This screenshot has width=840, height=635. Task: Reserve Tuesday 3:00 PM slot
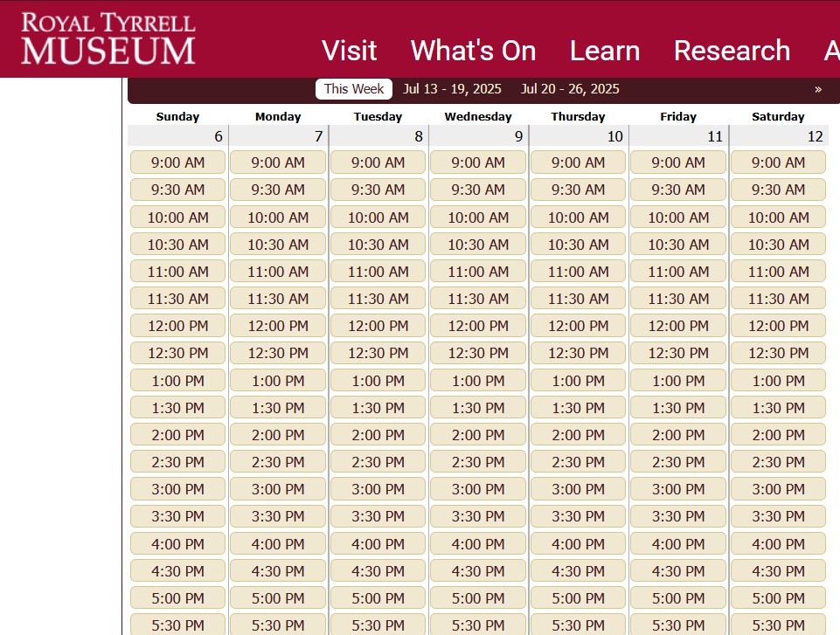378,489
